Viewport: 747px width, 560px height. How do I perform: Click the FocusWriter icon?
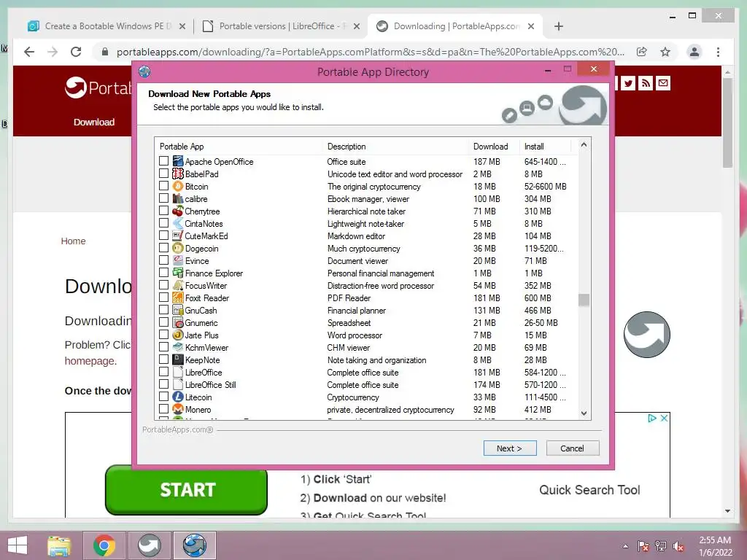pos(178,285)
